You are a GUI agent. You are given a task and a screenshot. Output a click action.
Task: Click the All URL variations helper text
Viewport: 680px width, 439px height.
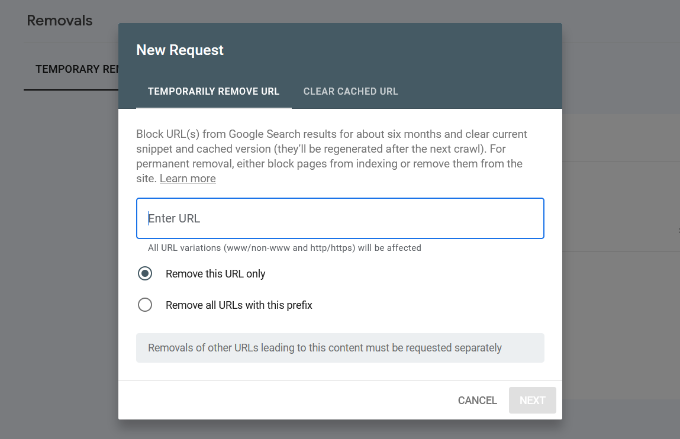tap(284, 247)
